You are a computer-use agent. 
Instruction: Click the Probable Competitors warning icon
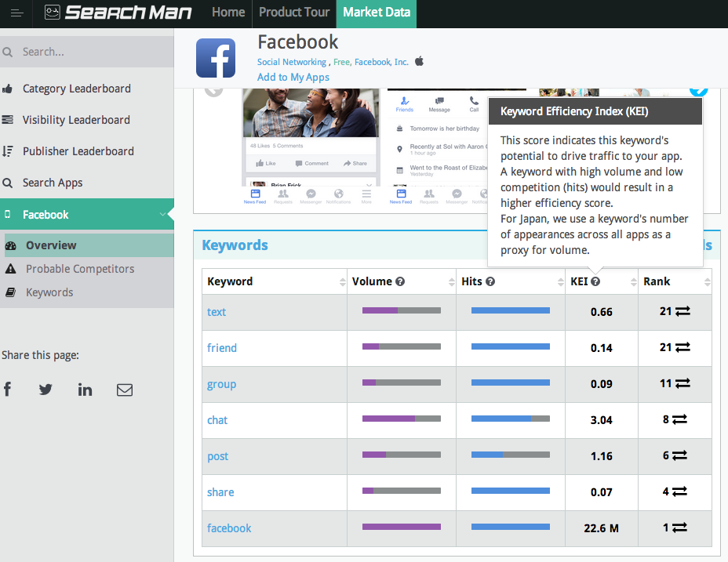pos(10,269)
